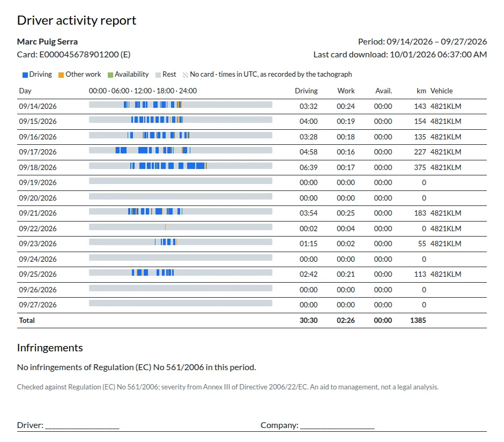Click the 375 km value on 09/18/2026
The width and height of the screenshot is (504, 442).
point(420,167)
